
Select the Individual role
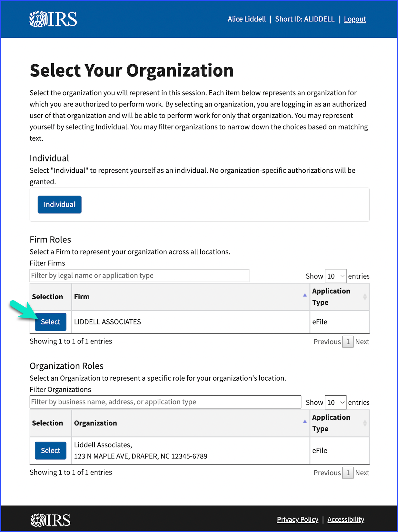click(x=59, y=204)
